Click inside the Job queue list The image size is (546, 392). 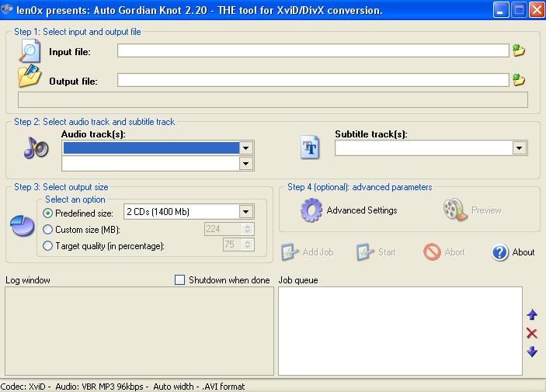pos(400,331)
